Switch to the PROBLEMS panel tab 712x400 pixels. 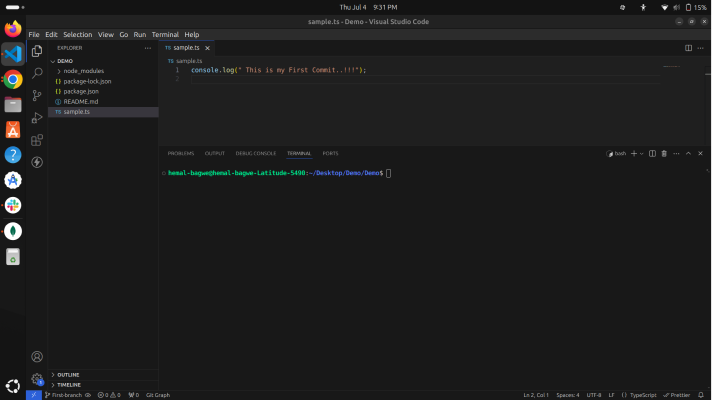(x=181, y=153)
